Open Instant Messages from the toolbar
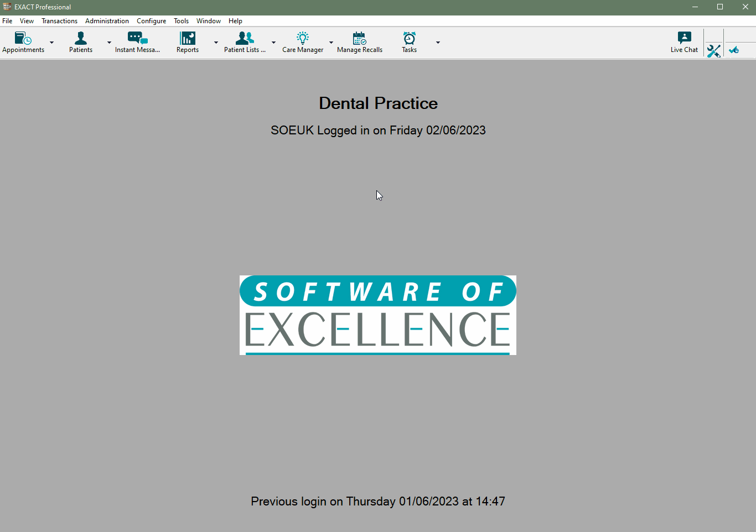The width and height of the screenshot is (756, 532). [137, 39]
